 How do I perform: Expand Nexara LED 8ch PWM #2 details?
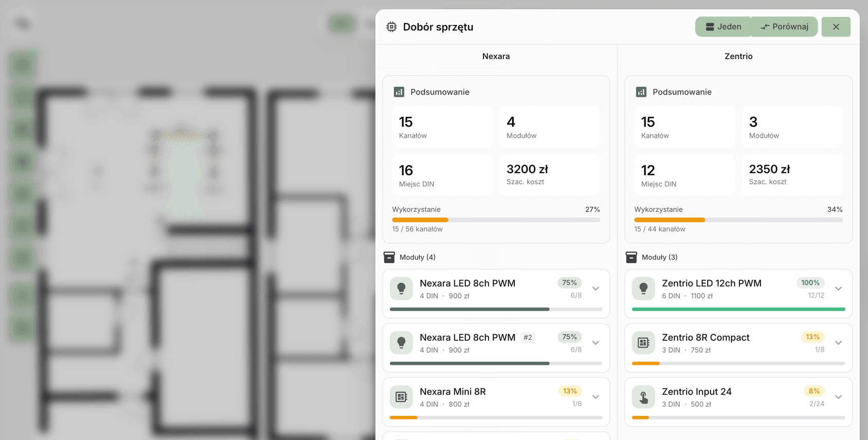pos(595,343)
